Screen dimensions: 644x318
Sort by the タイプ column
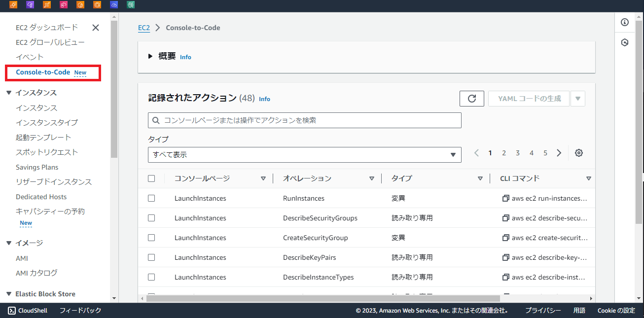pos(480,178)
